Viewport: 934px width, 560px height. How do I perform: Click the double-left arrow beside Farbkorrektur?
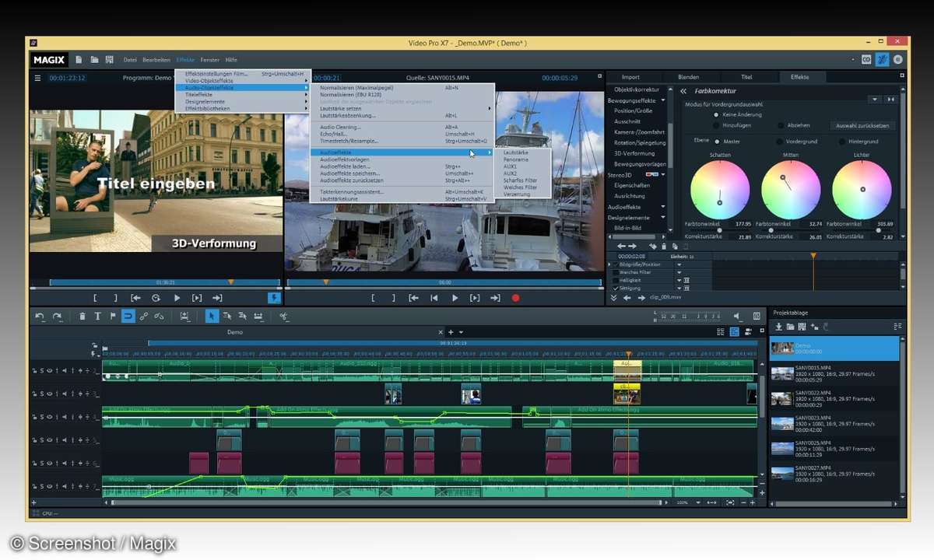683,91
